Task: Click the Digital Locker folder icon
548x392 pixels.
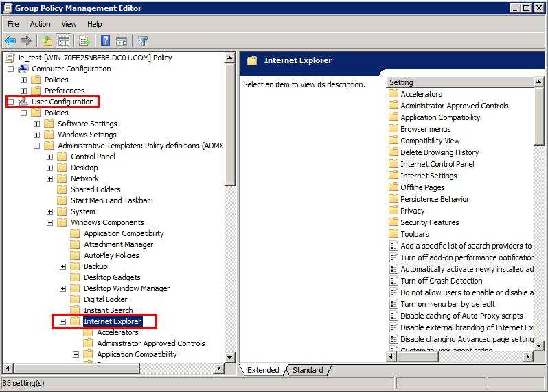Action: coord(75,299)
